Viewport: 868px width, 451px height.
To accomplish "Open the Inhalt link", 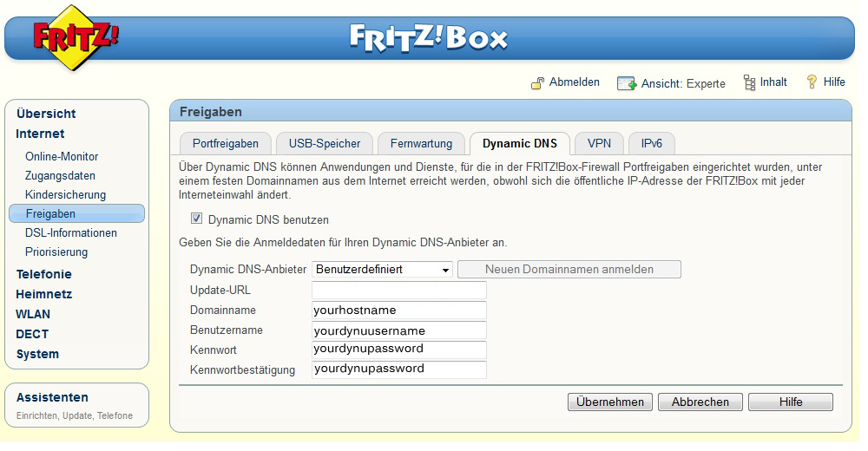I will click(773, 82).
